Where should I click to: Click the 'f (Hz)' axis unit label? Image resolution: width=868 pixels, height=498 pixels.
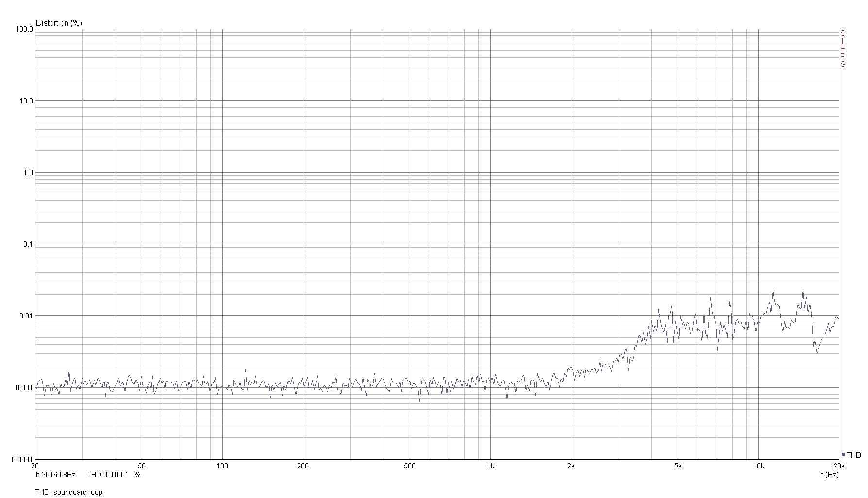tap(830, 475)
